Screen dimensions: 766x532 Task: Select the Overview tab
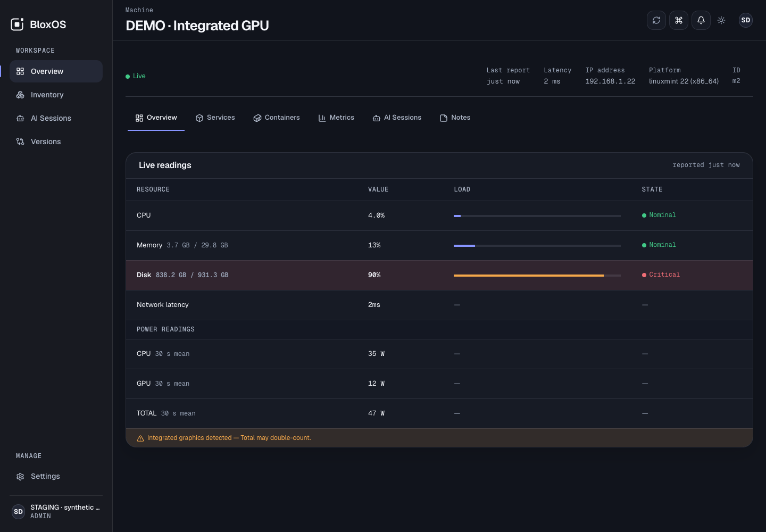(x=156, y=118)
